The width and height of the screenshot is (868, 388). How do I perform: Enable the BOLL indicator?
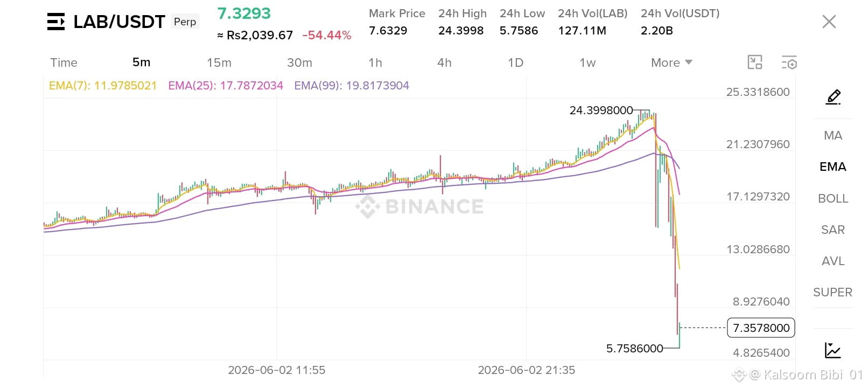point(833,198)
